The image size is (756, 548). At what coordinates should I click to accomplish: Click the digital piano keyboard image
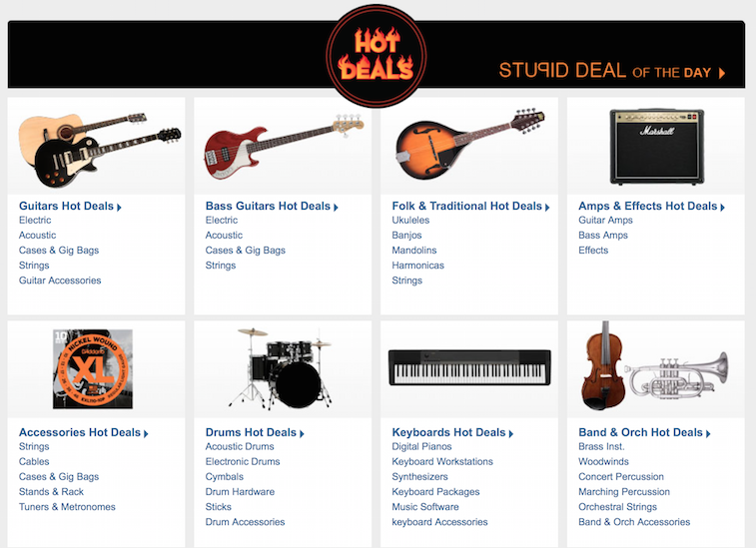click(x=469, y=367)
